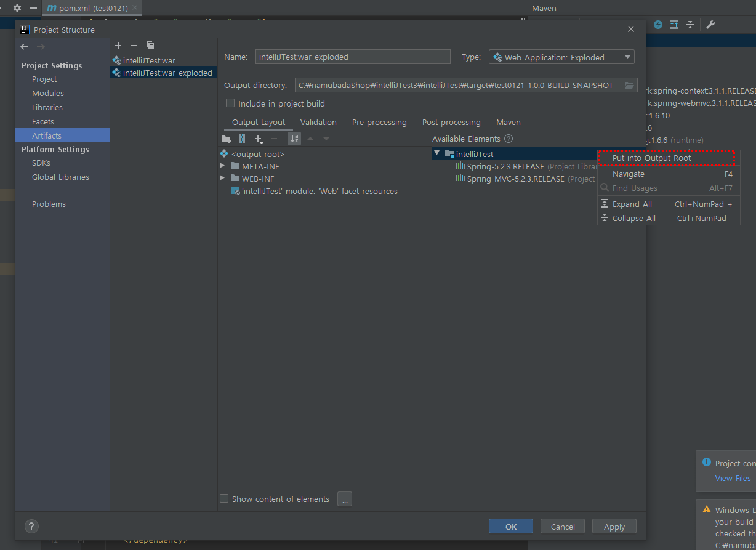
Task: Collapse all in the Maven toolbar
Action: click(x=690, y=25)
